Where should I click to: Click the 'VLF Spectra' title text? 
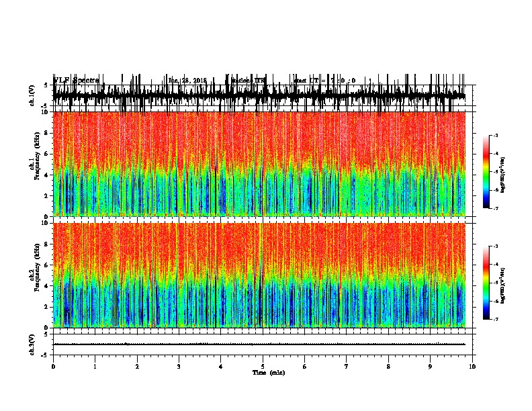tap(76, 81)
